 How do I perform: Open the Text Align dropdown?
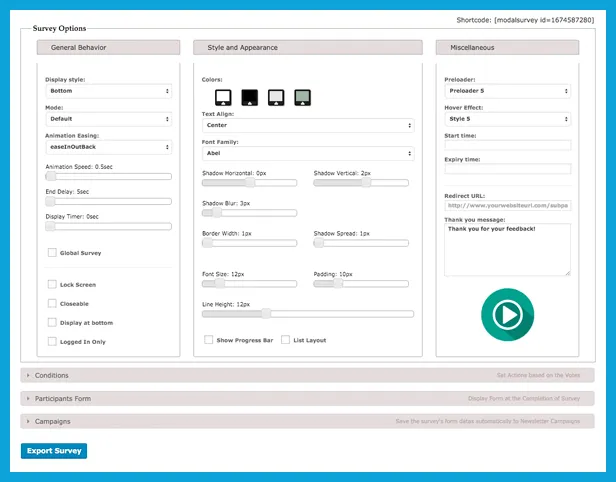click(x=308, y=125)
